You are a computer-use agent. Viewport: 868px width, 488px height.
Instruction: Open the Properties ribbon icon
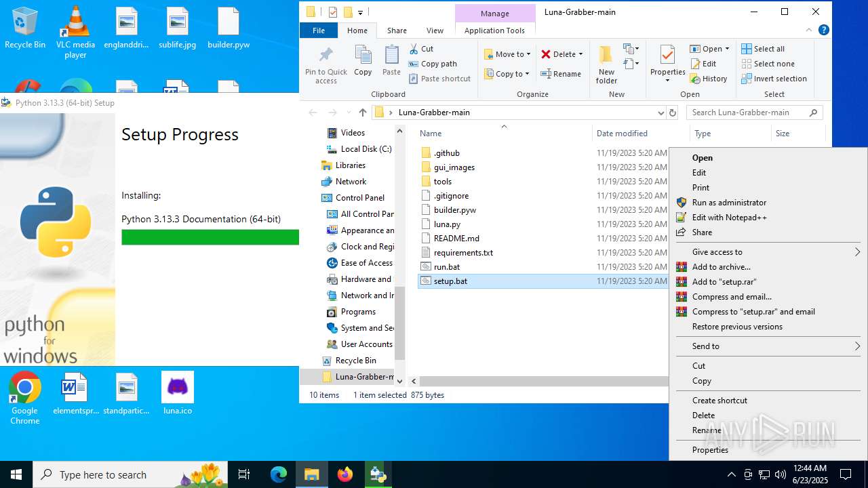[x=667, y=65]
